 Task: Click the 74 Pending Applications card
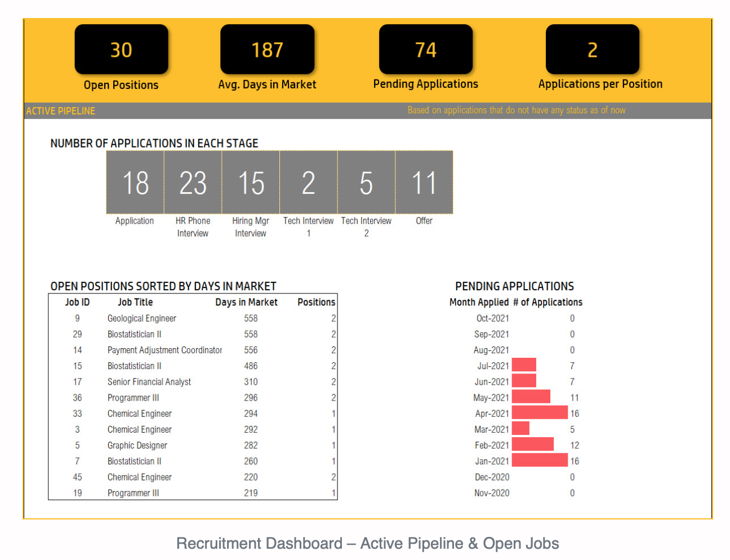tap(426, 50)
